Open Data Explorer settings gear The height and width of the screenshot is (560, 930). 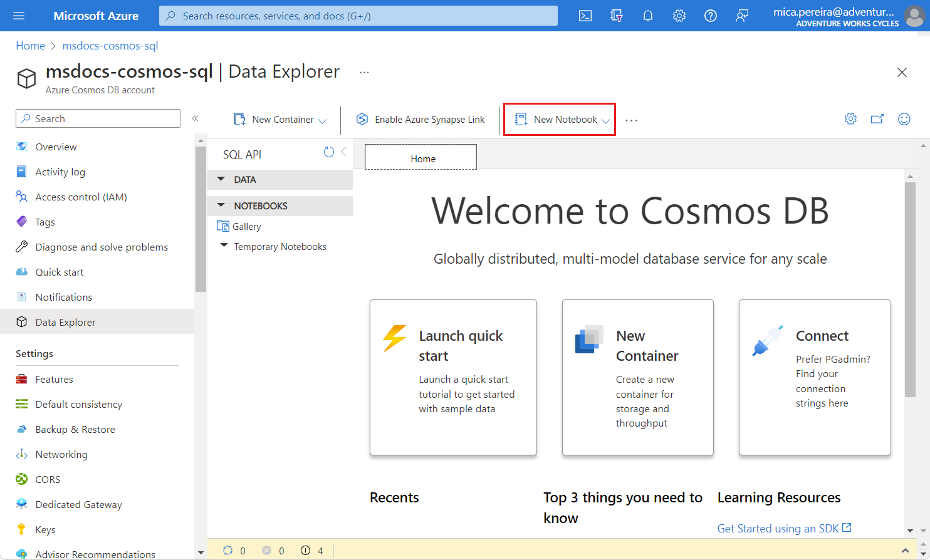[x=850, y=119]
